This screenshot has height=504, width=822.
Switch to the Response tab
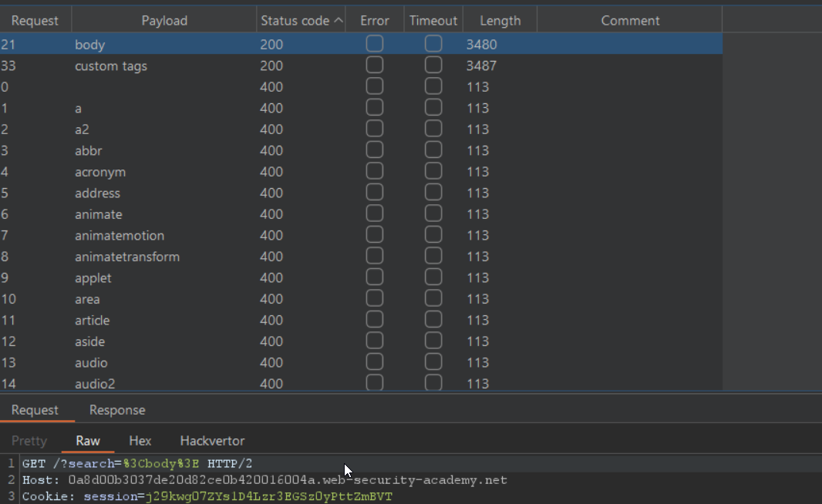click(117, 410)
